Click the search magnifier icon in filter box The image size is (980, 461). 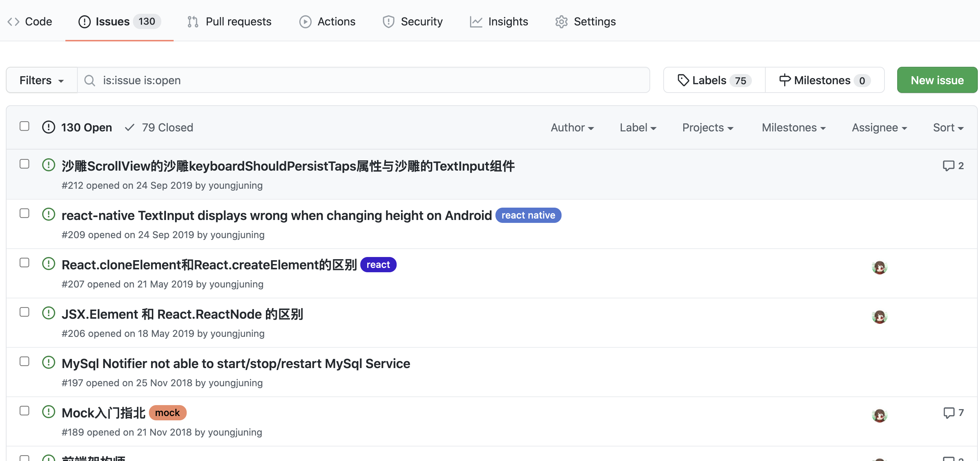coord(90,80)
